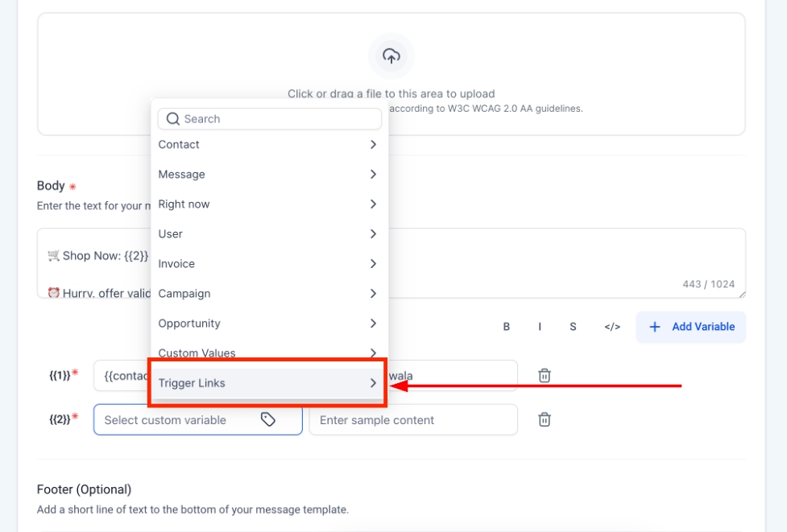
Task: Choose Opportunity from the list
Action: pyautogui.click(x=268, y=324)
